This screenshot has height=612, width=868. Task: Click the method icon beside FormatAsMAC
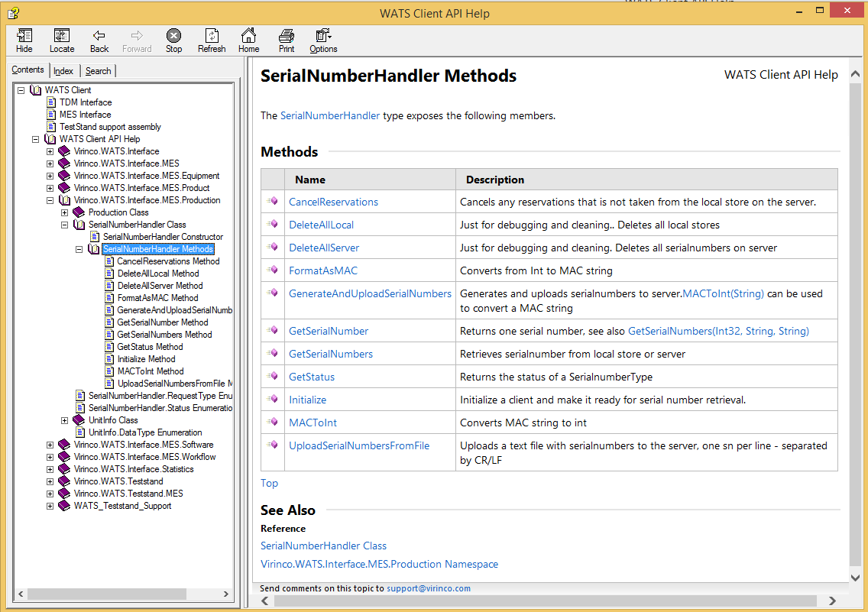272,270
